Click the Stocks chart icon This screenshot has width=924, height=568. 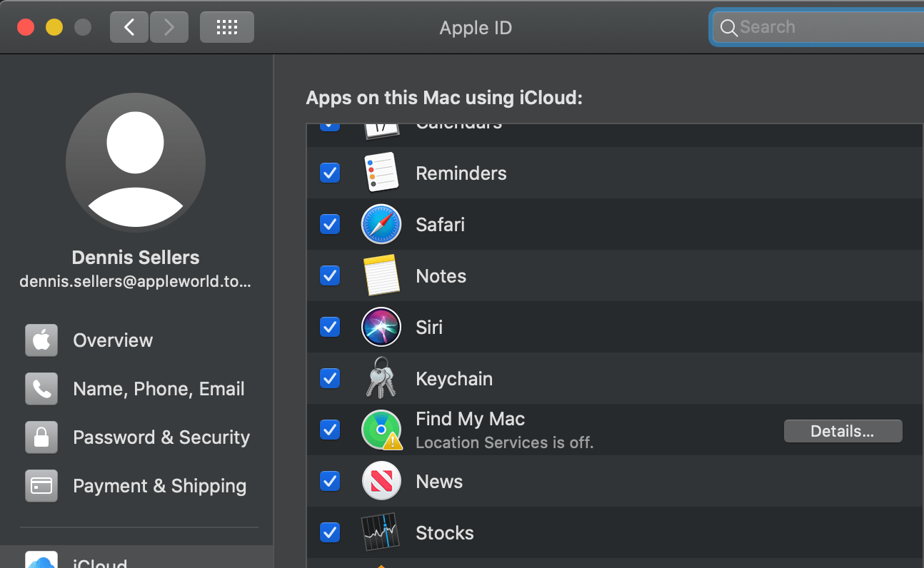pyautogui.click(x=381, y=532)
